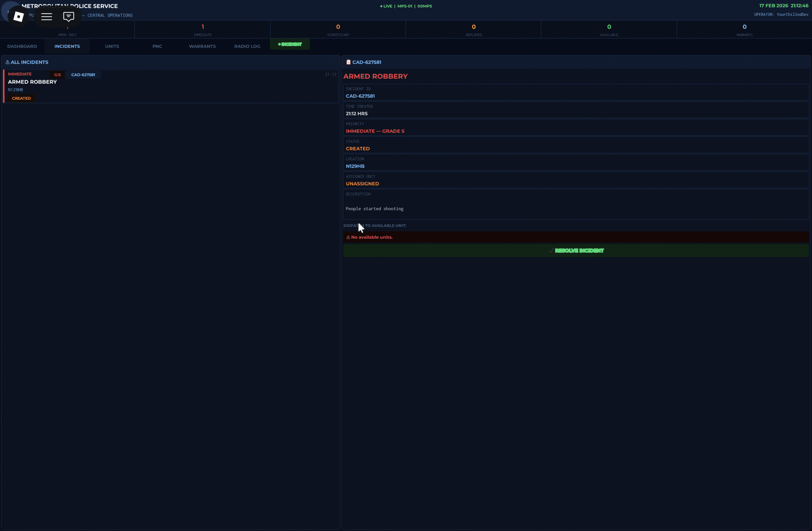Image resolution: width=812 pixels, height=531 pixels.
Task: Open the chat bubble icon
Action: pos(69,17)
